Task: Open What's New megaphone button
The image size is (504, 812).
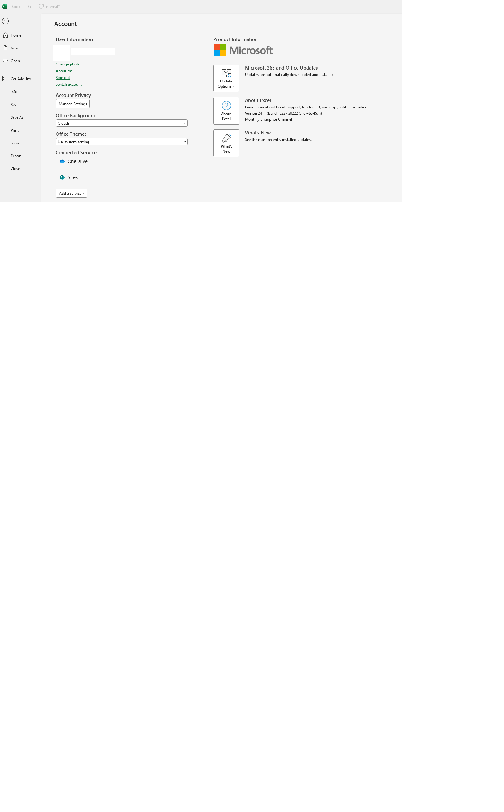Action: point(226,143)
